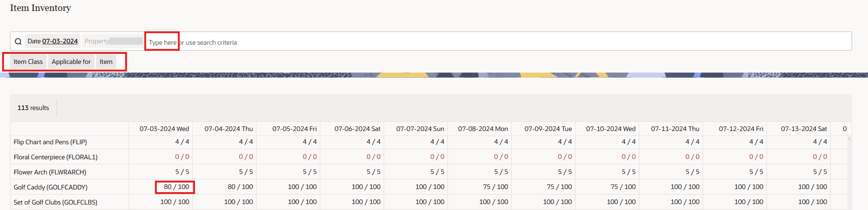This screenshot has width=868, height=210.
Task: Choose the Item Class search criterion
Action: (x=28, y=62)
